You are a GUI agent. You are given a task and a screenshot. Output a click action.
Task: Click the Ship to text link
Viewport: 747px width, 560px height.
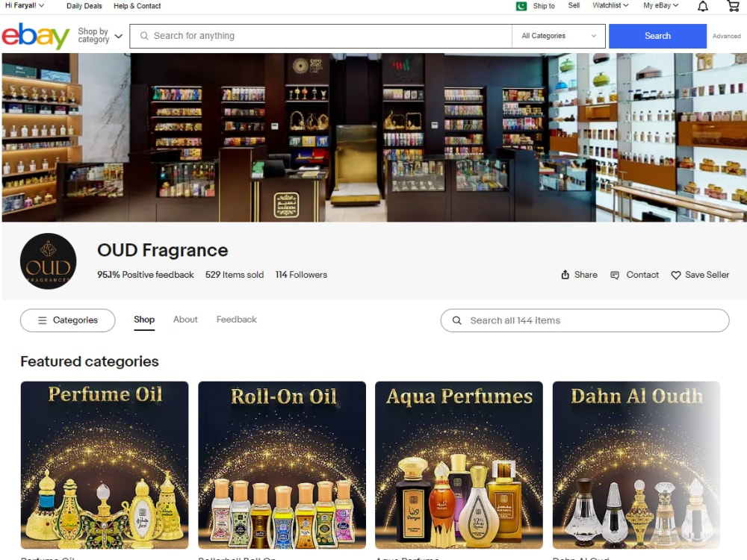pos(544,6)
